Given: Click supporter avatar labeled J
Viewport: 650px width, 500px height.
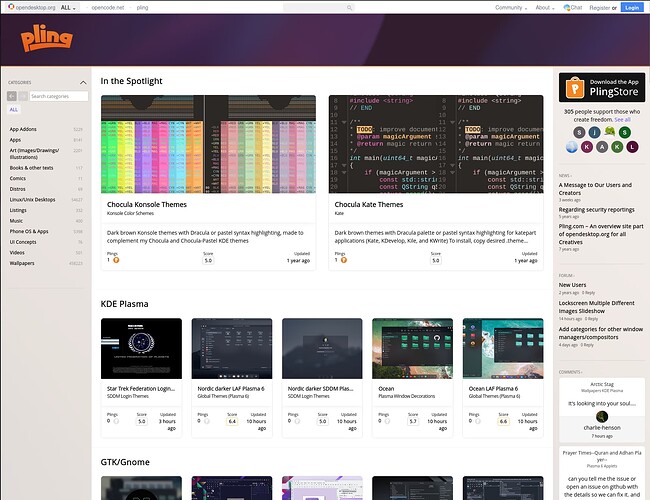Looking at the screenshot, I should tap(594, 132).
